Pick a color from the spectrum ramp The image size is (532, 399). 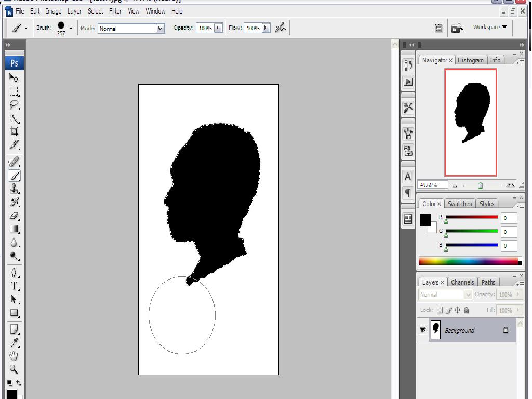(x=470, y=261)
